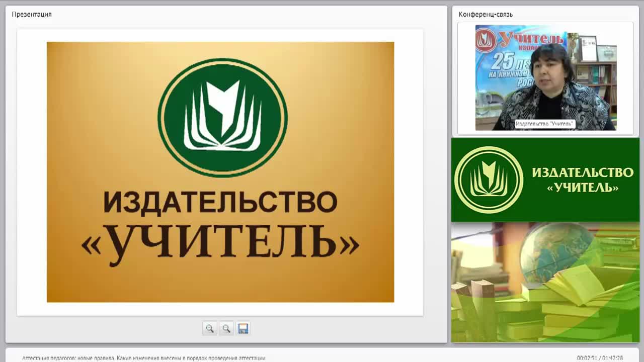This screenshot has width=644, height=362.
Task: Zoom out of the presentation slide
Action: pyautogui.click(x=226, y=328)
